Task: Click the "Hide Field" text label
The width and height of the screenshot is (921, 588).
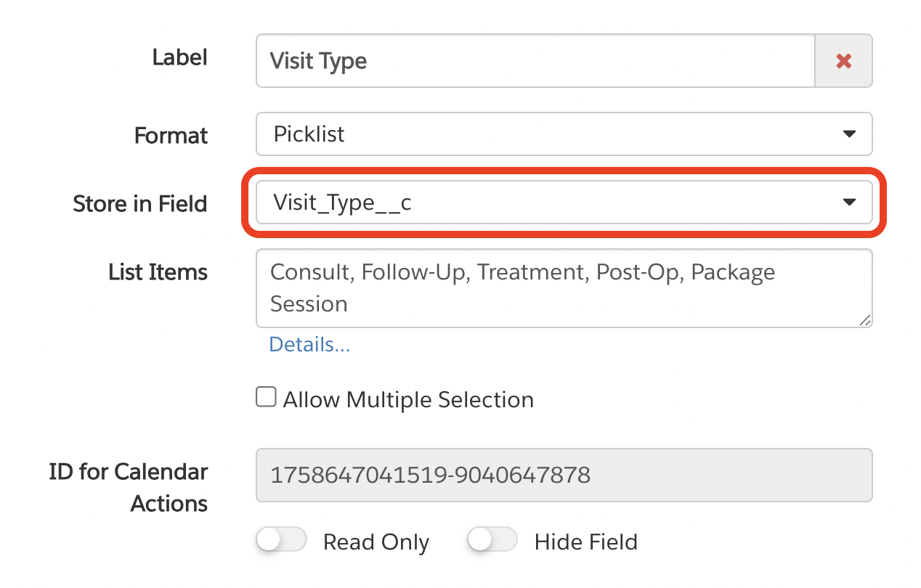Action: point(585,542)
